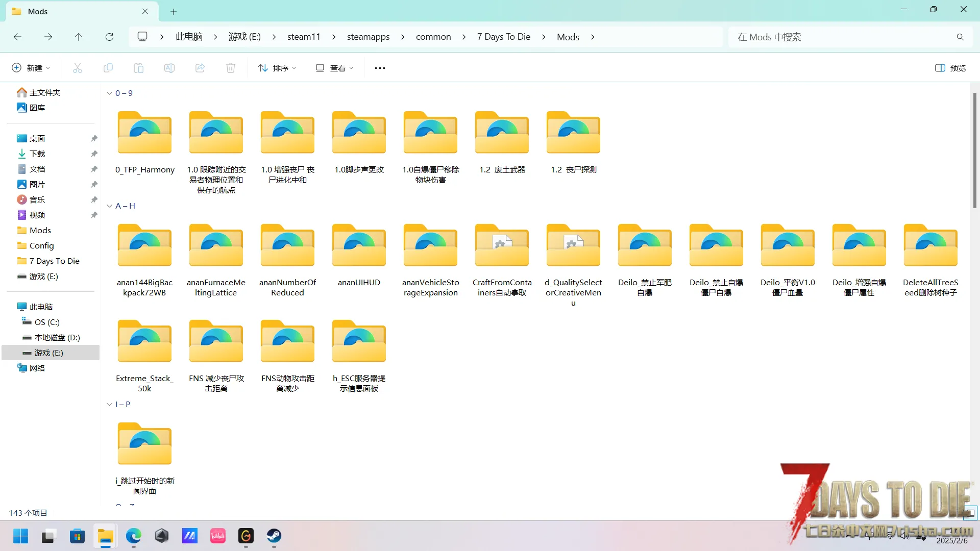Click the Forward navigation arrow

pos(48,37)
